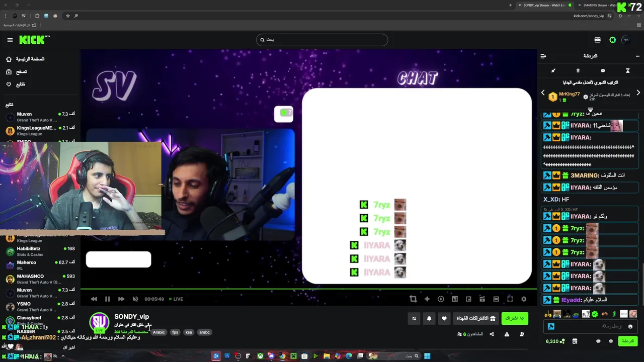Image resolution: width=644 pixels, height=362 pixels.
Task: Open Classybeef channel in sidebar
Action: [x=40, y=320]
